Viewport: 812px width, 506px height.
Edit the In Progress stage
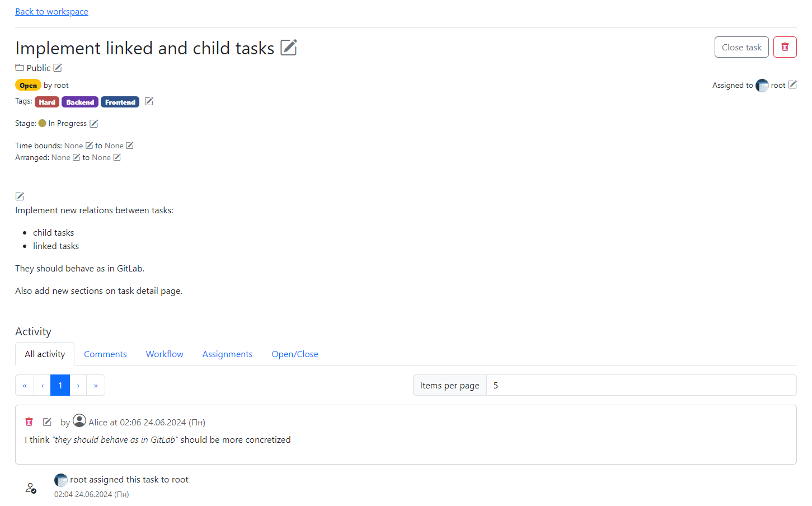94,123
